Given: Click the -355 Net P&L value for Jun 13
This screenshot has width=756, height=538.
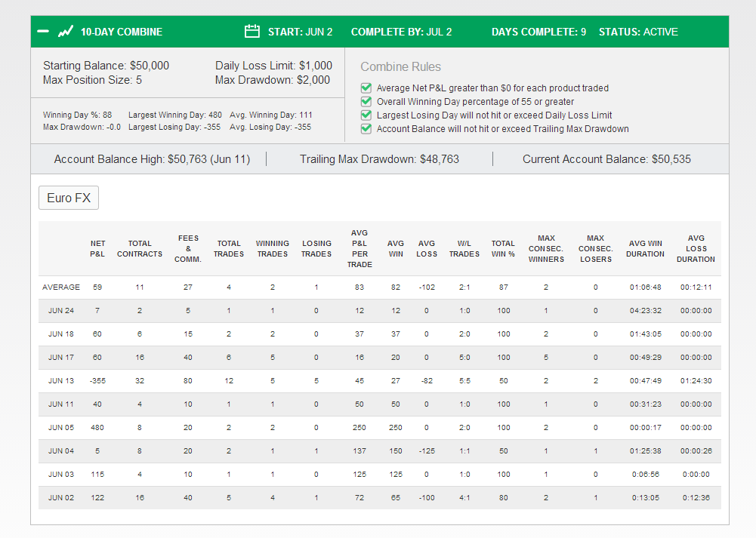Looking at the screenshot, I should (97, 380).
